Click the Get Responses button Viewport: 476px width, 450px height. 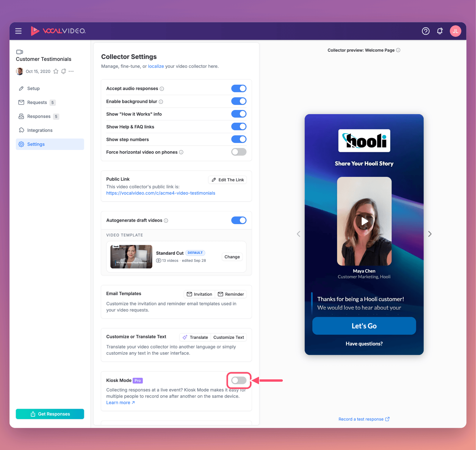pyautogui.click(x=50, y=414)
